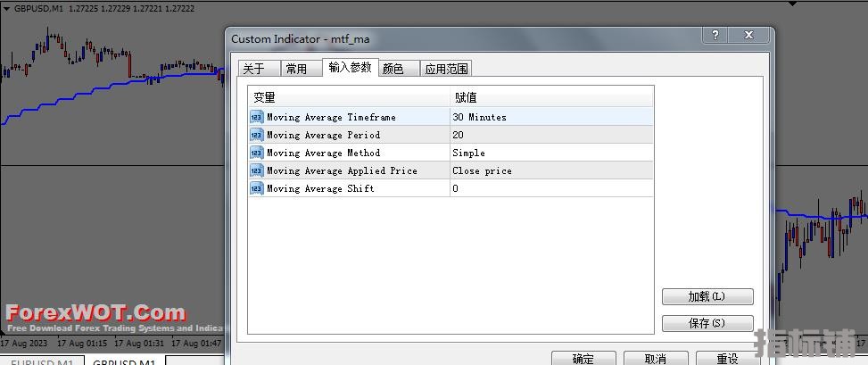The image size is (868, 365).
Task: Edit the shift value 0
Action: pos(550,188)
